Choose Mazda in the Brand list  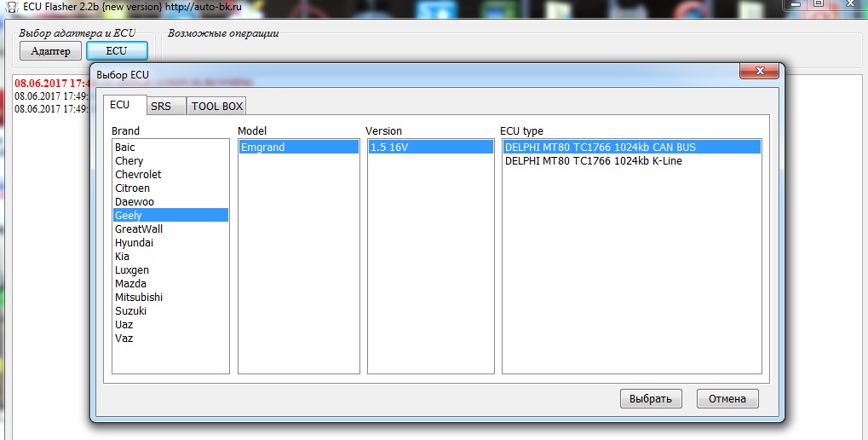[x=170, y=283]
